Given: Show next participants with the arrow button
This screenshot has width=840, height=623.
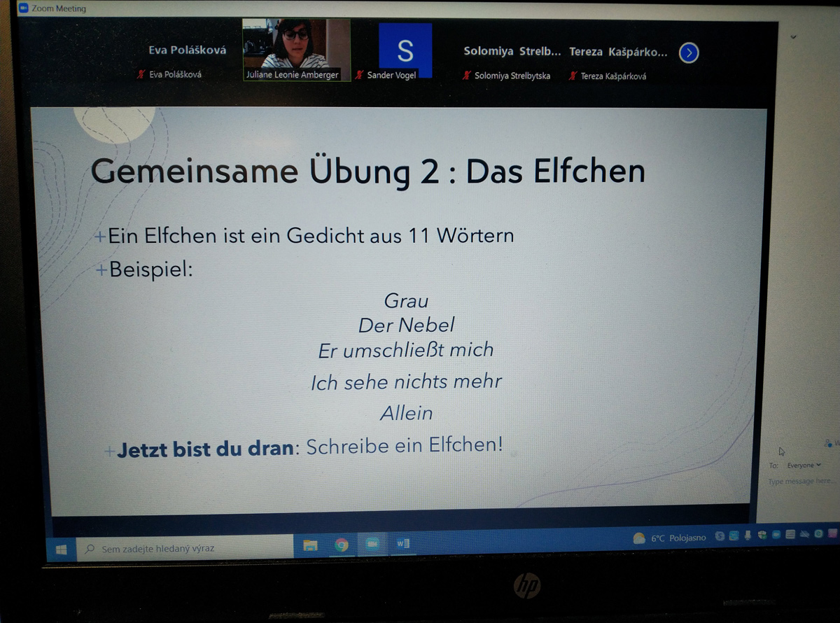Looking at the screenshot, I should pos(689,52).
